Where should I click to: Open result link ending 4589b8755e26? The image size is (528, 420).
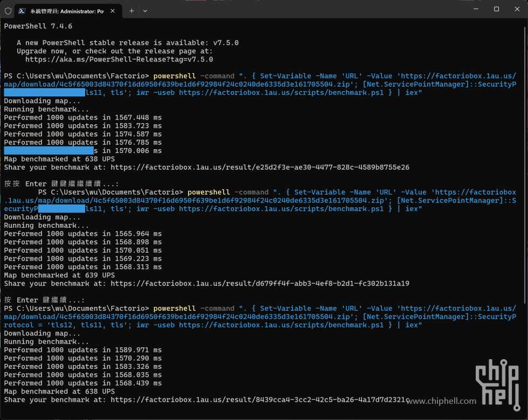[x=260, y=167]
